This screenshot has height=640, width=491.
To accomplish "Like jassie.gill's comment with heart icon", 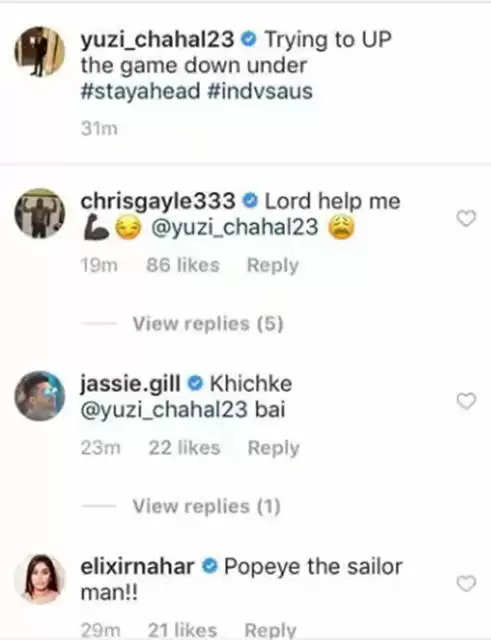I will (466, 401).
